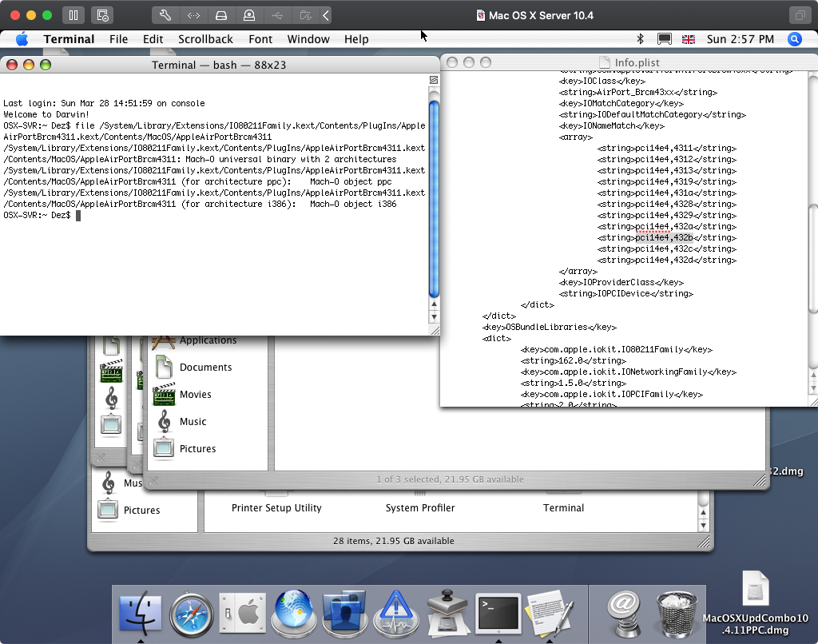The width and height of the screenshot is (818, 644).
Task: Open the Help menu
Action: 356,39
